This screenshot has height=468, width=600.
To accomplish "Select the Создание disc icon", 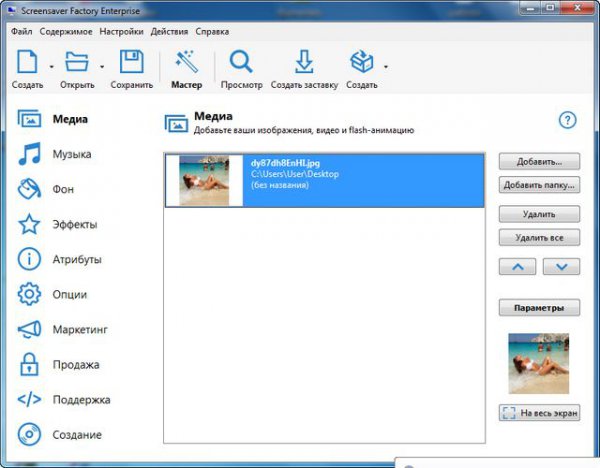I will (x=29, y=435).
